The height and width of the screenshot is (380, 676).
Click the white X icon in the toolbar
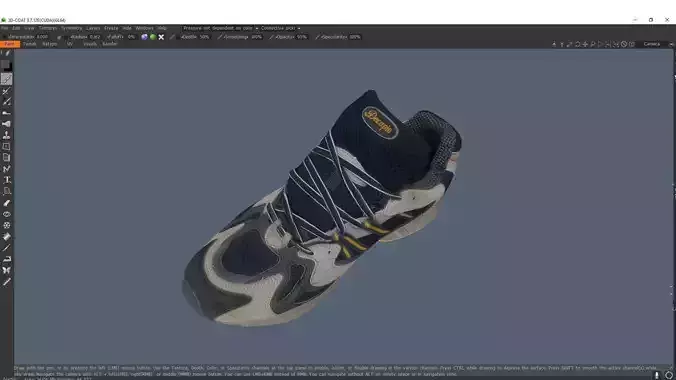tap(161, 37)
